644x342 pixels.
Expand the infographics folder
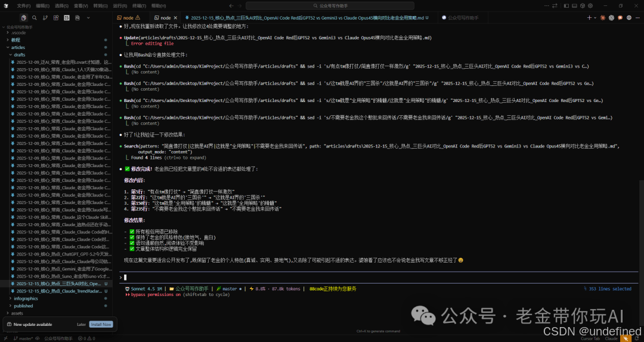[56, 298]
